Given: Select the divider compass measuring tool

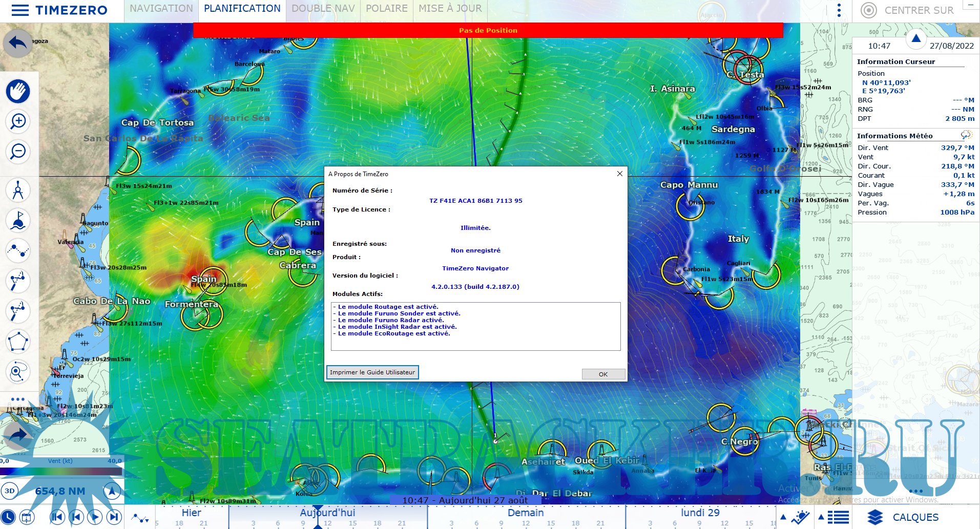Looking at the screenshot, I should (x=18, y=190).
